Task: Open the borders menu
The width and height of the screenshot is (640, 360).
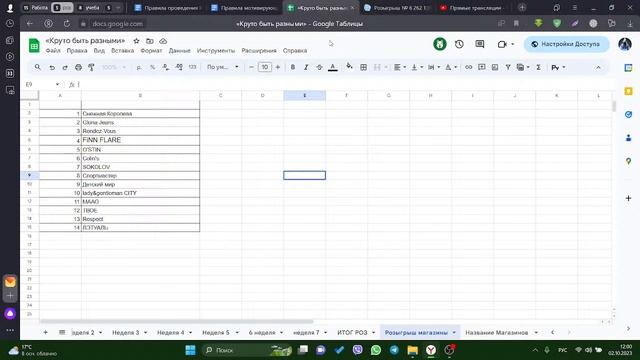Action: coord(363,67)
